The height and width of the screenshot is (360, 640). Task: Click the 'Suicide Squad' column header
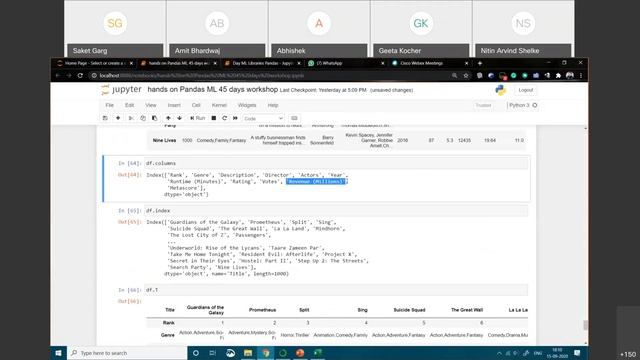coord(409,310)
